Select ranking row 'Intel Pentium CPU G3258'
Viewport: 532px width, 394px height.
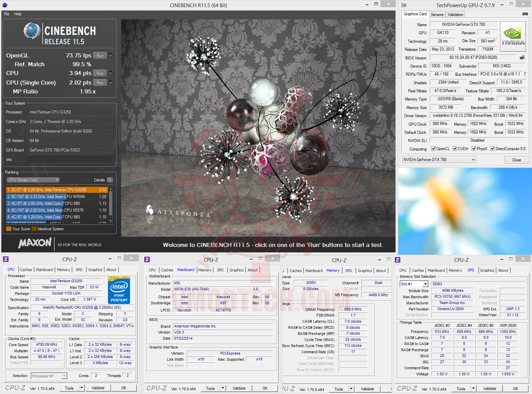pos(57,190)
